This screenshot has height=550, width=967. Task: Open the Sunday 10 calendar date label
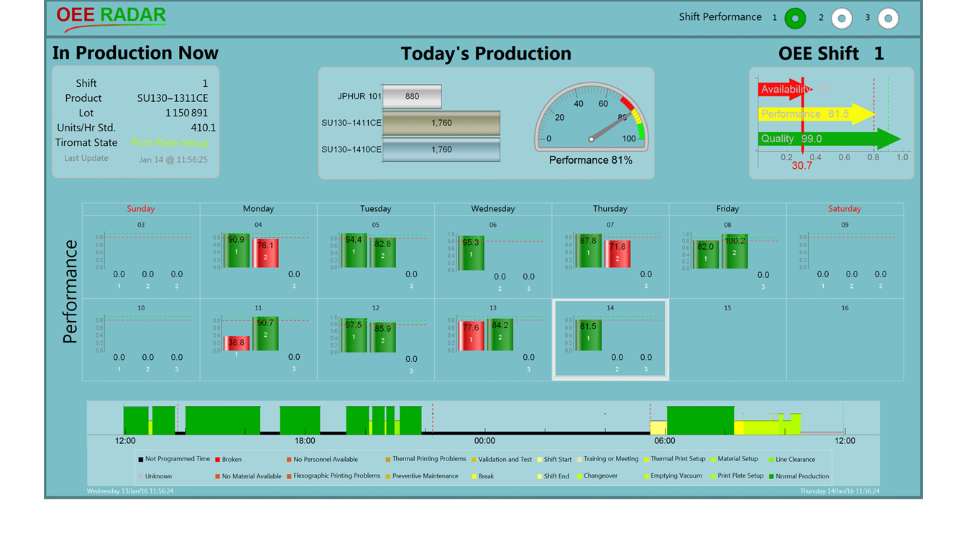click(141, 308)
